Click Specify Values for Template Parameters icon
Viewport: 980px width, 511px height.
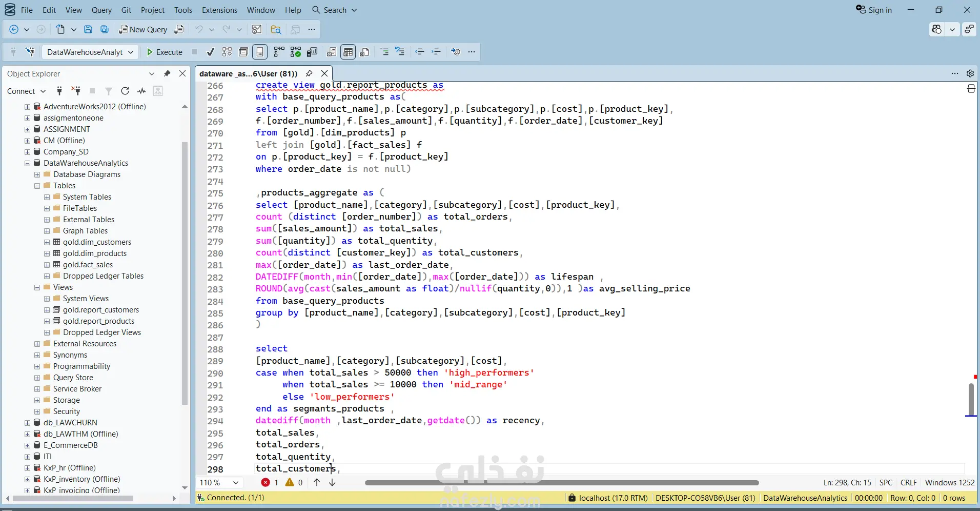tap(456, 52)
